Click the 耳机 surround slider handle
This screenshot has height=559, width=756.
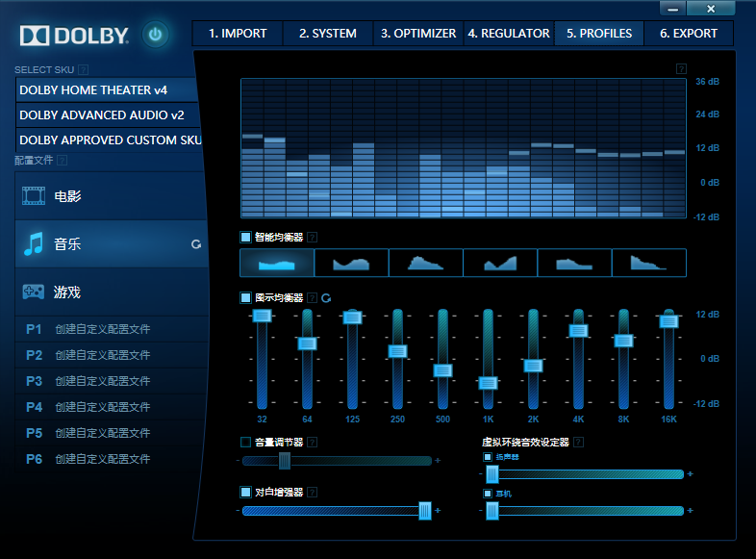click(491, 511)
